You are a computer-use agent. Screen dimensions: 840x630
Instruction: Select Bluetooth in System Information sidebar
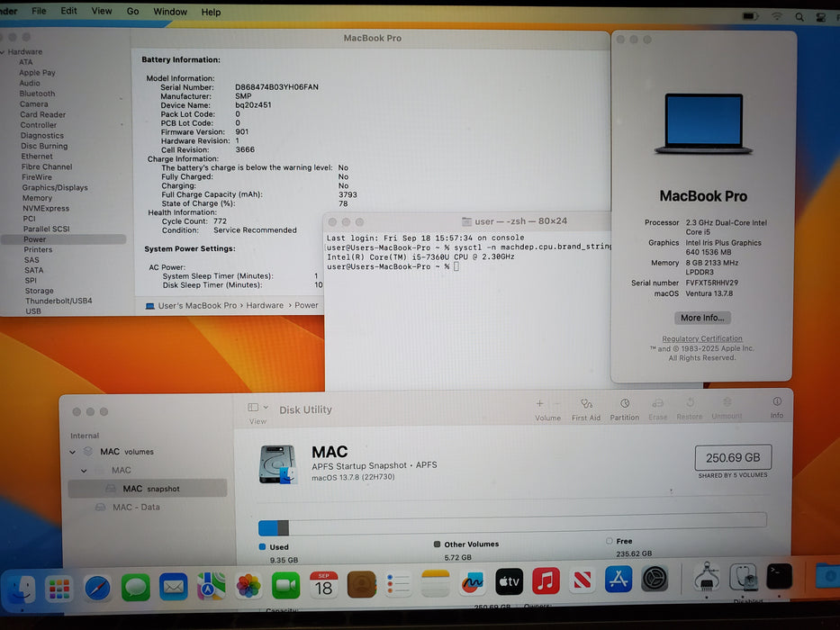37,94
